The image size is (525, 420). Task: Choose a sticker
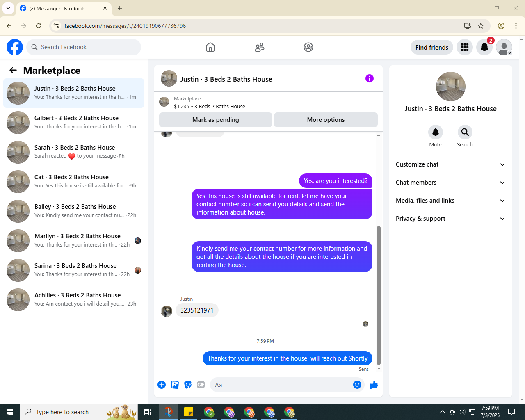(188, 385)
